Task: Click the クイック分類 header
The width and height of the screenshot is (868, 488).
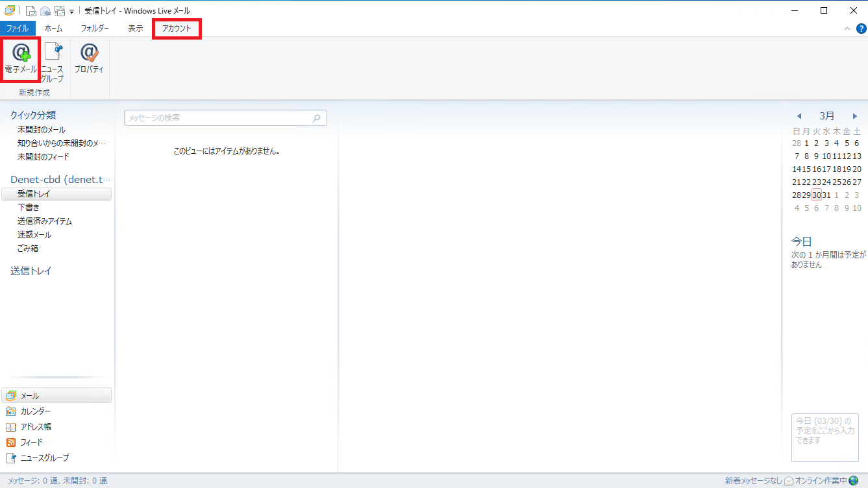Action: point(33,115)
